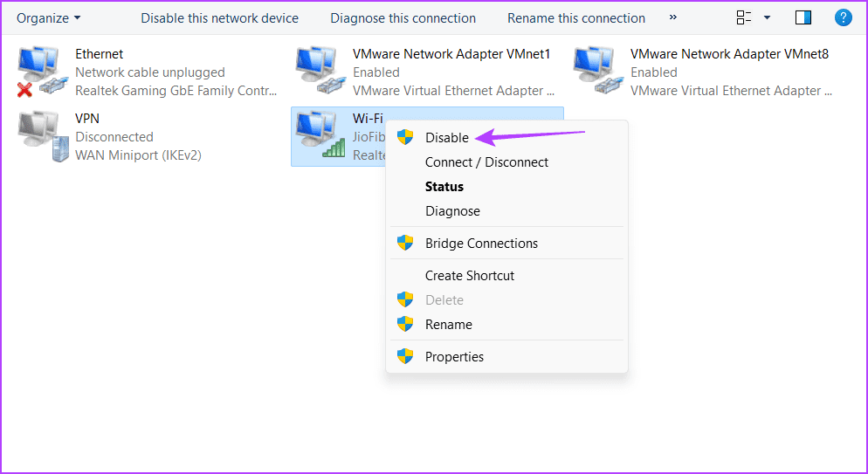Select Connect / Disconnect menu entry
The image size is (868, 474).
pyautogui.click(x=486, y=161)
